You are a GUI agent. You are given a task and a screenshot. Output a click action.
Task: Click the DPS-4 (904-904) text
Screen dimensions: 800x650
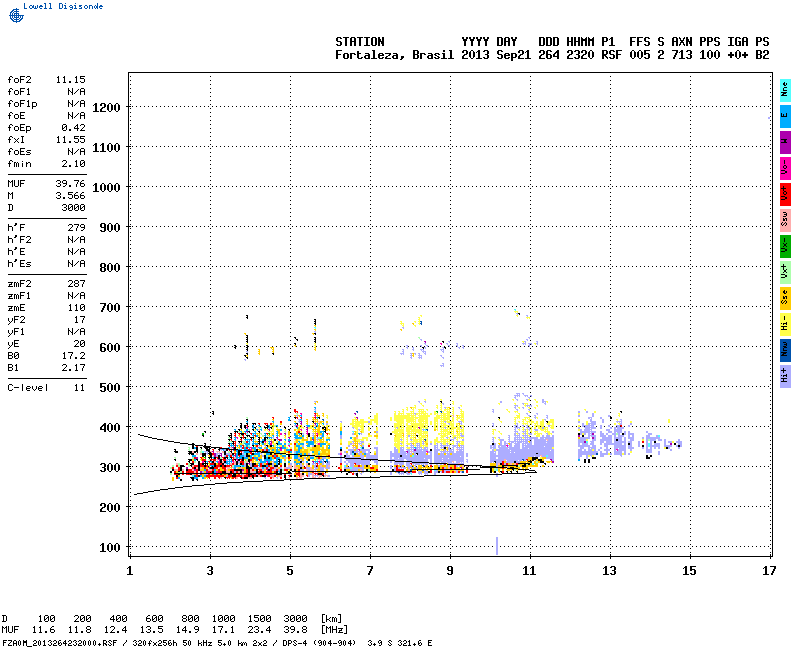coord(319,643)
